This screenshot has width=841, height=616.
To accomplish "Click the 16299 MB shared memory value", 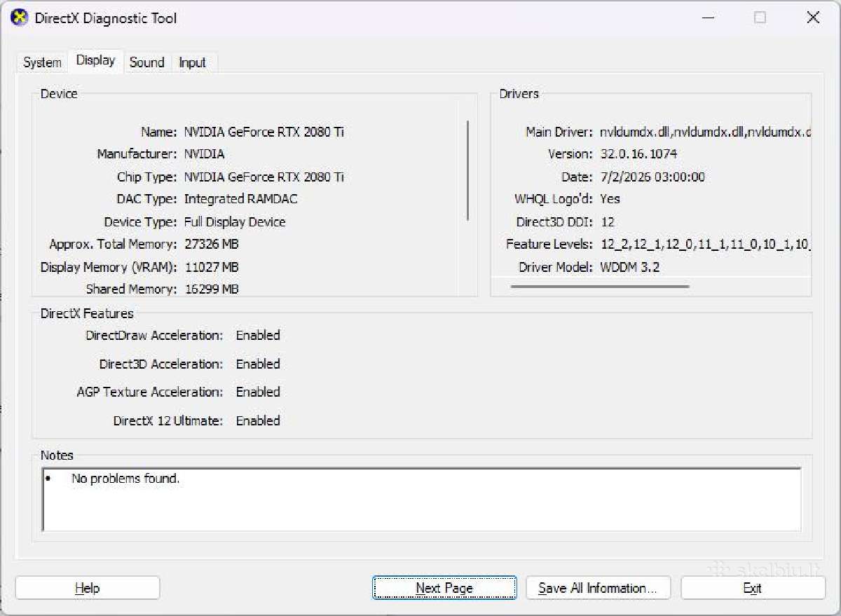I will click(211, 289).
